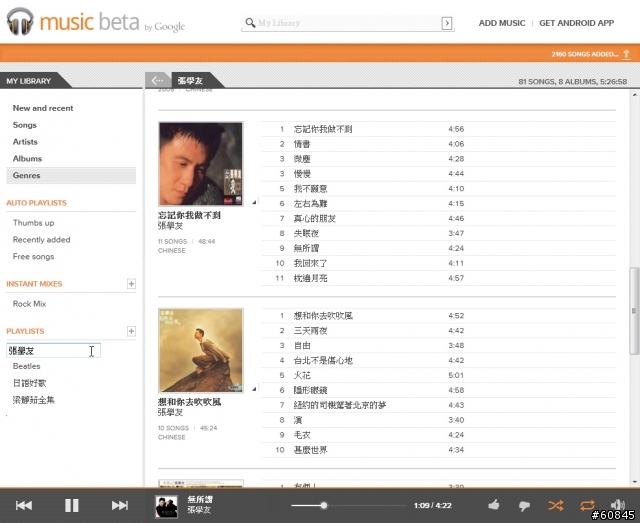Select track 1 忘記你我做不到

click(x=438, y=129)
